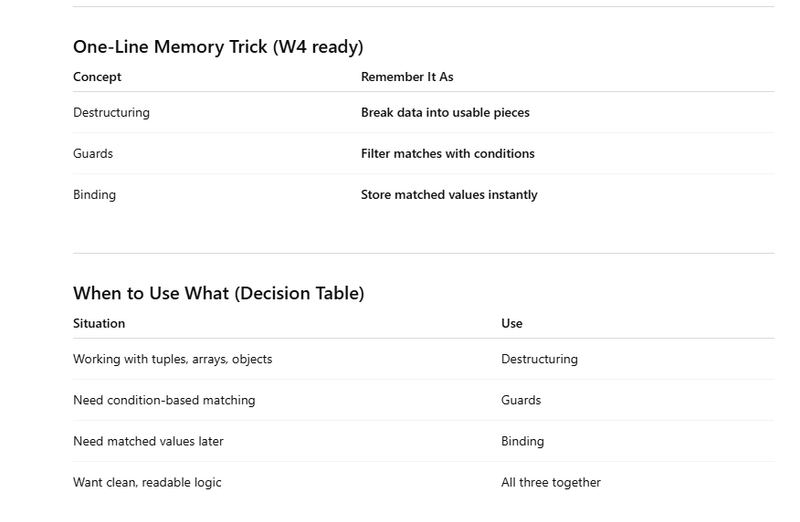Click "Want clean, readable logic" cell
Screen dimensions: 800x522
147,482
